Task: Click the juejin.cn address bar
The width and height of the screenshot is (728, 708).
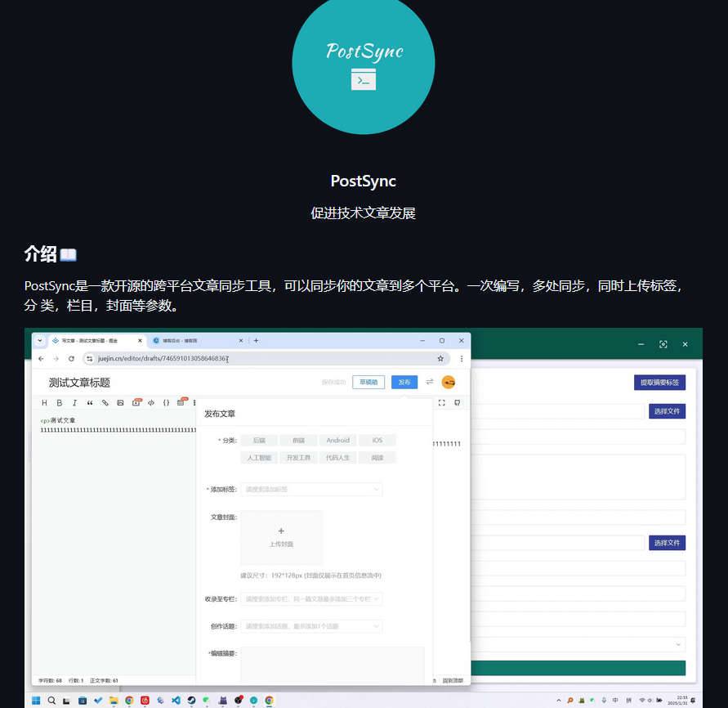Action: 266,359
